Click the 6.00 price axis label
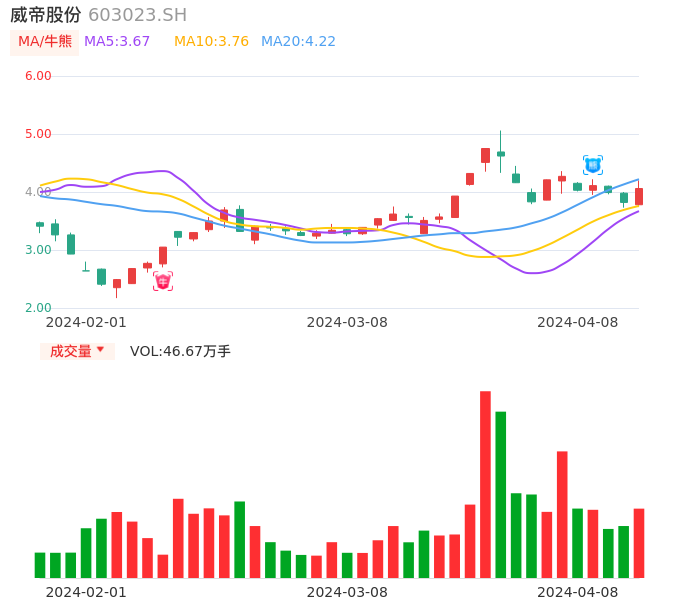Screen dimensions: 686x606 coord(38,76)
